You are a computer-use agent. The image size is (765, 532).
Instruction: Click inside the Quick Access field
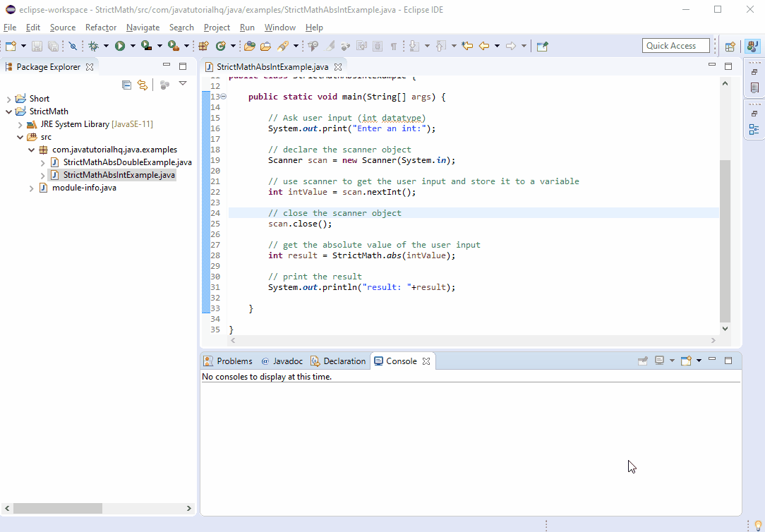[675, 45]
